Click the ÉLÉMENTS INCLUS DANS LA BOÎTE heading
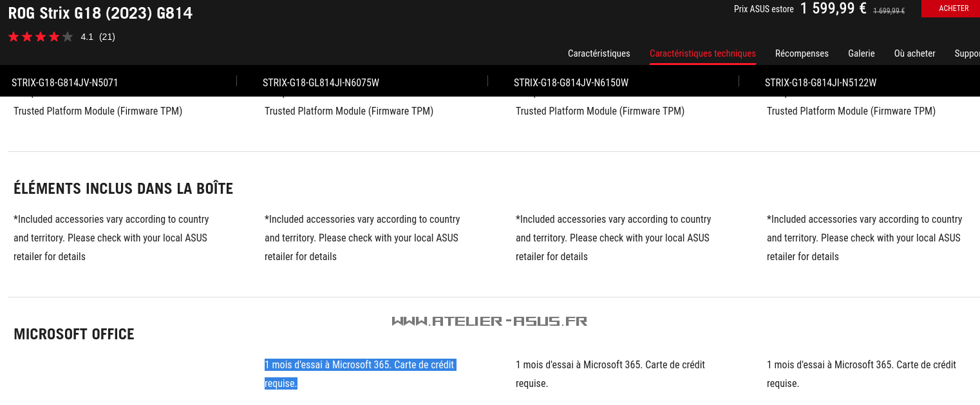 pos(123,188)
